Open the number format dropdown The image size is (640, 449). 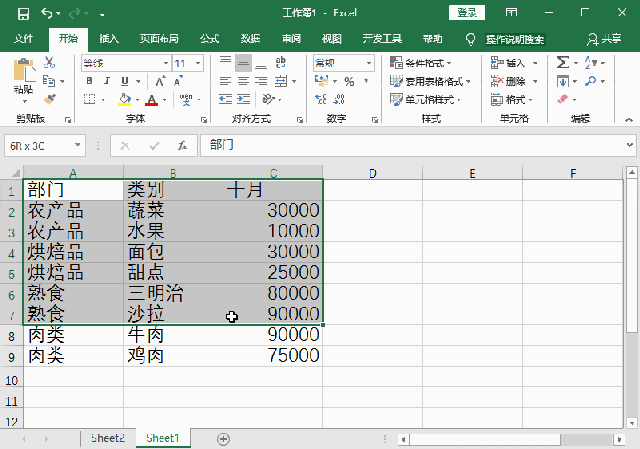[369, 63]
